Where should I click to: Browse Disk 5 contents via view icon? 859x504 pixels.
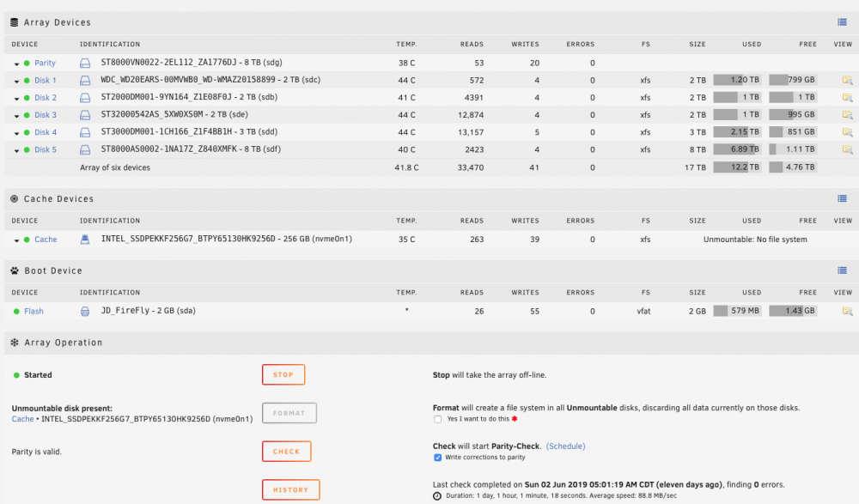[848, 149]
